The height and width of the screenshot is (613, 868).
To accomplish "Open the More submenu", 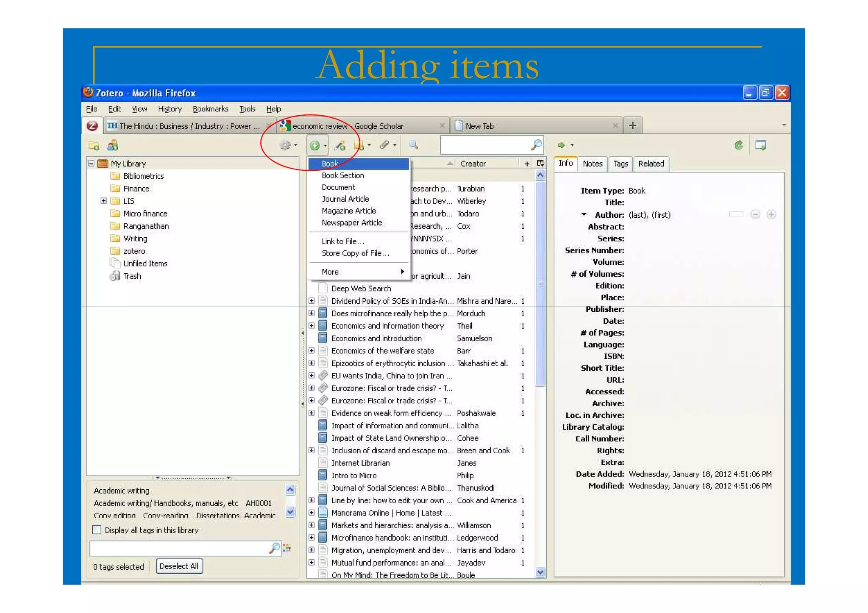I will point(359,272).
